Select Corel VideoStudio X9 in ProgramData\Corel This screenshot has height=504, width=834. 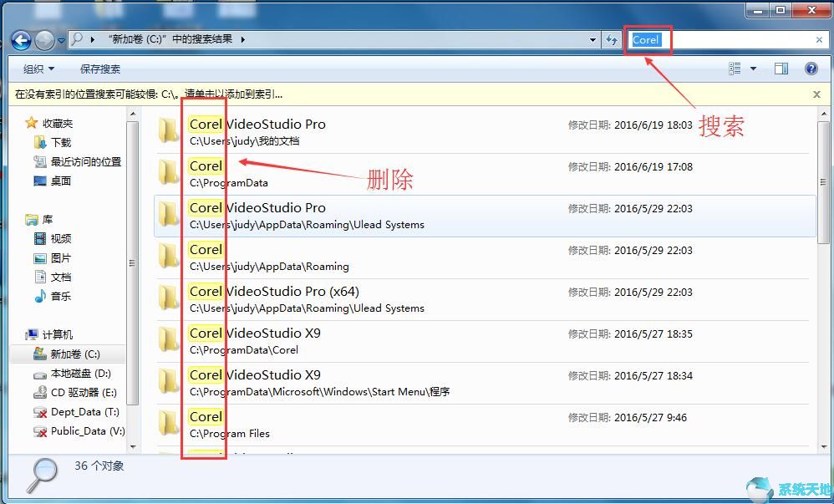tap(484, 341)
